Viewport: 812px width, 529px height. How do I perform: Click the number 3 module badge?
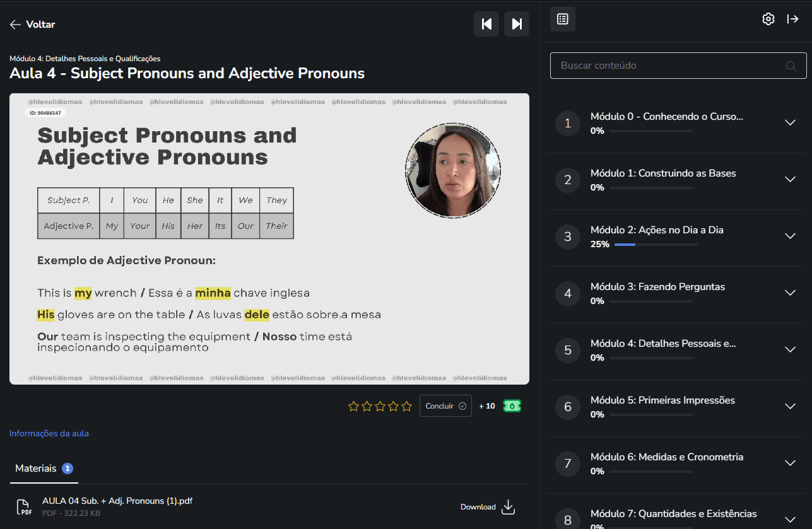coord(568,237)
